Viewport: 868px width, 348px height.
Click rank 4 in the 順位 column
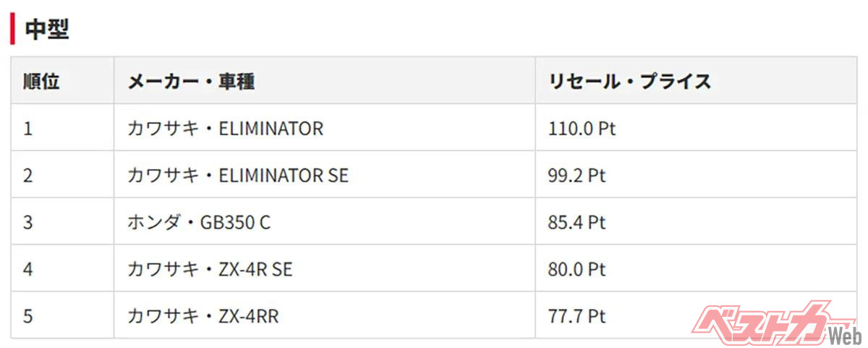coord(28,269)
